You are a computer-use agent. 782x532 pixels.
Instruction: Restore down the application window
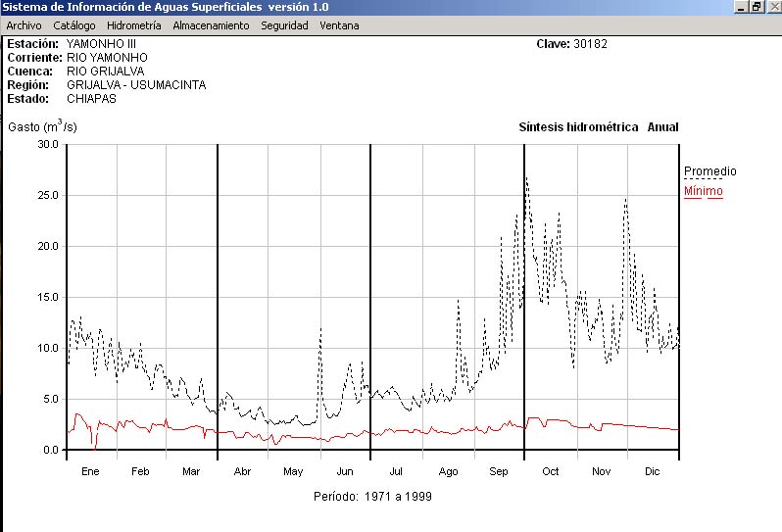(x=756, y=7)
